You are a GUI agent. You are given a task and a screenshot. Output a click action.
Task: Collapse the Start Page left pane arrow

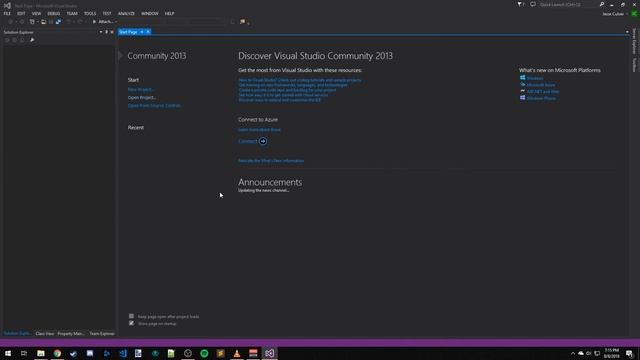(x=120, y=56)
